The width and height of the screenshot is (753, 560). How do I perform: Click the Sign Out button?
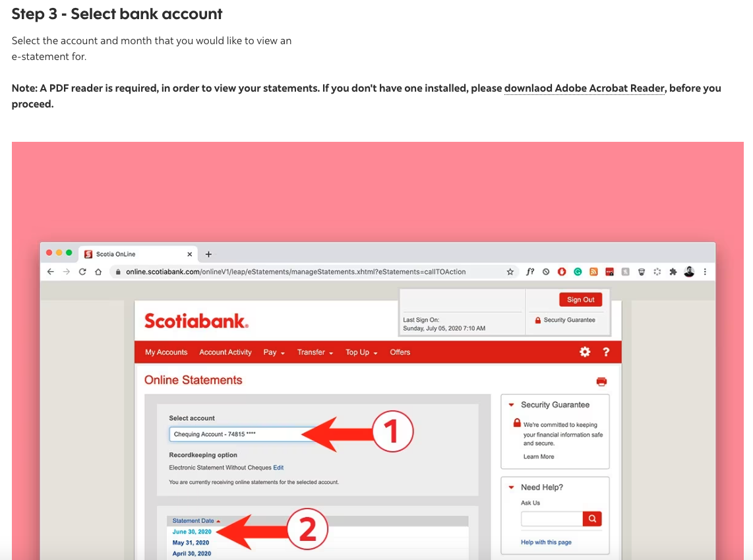point(581,299)
